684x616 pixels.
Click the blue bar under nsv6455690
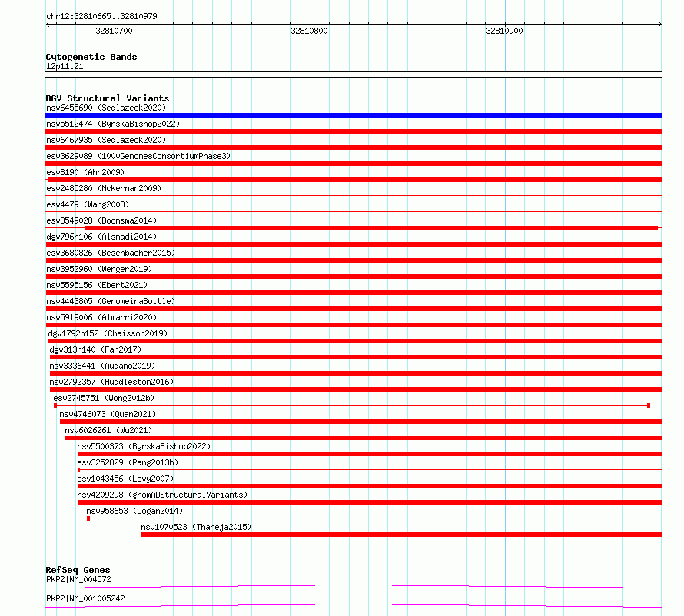point(354,115)
